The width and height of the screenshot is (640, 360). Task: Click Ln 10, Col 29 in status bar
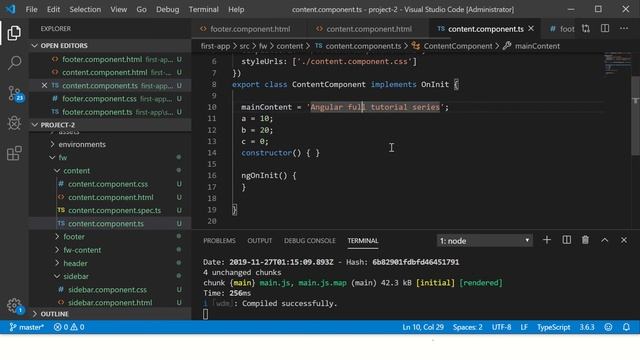tap(423, 327)
